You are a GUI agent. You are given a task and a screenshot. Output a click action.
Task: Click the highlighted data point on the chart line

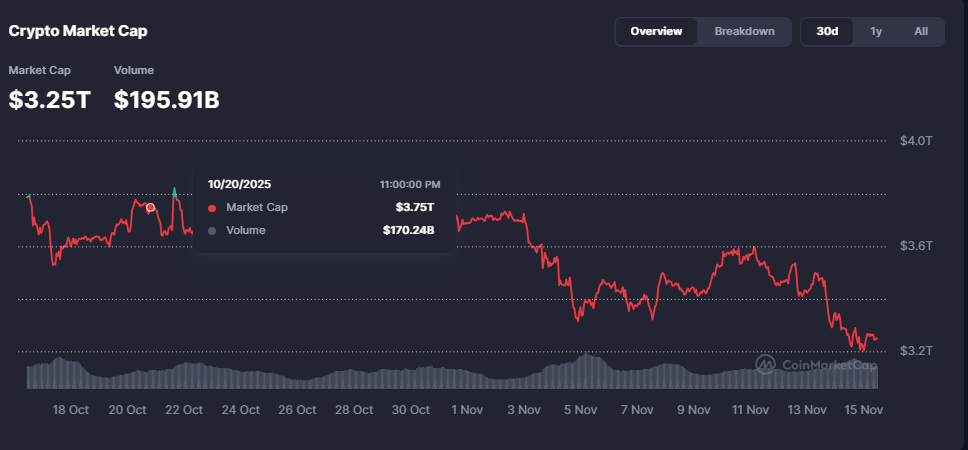[x=151, y=208]
